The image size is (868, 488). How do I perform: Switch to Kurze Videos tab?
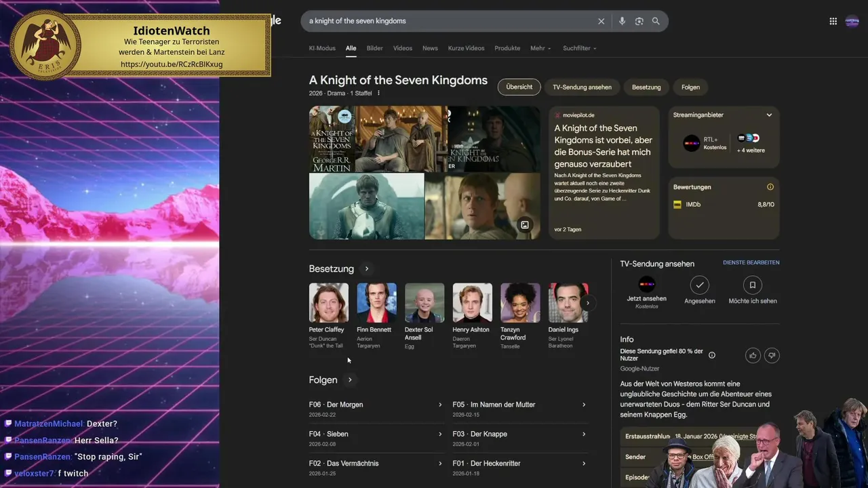(466, 48)
